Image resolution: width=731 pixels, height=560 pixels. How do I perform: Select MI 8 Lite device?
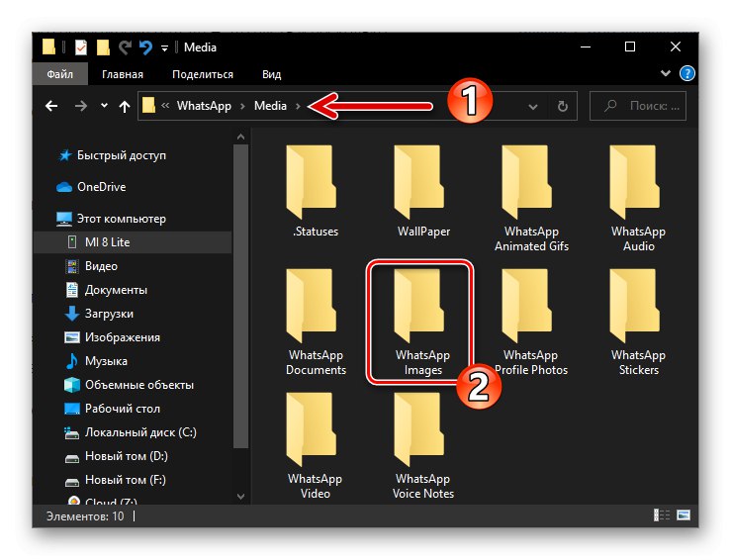click(133, 242)
